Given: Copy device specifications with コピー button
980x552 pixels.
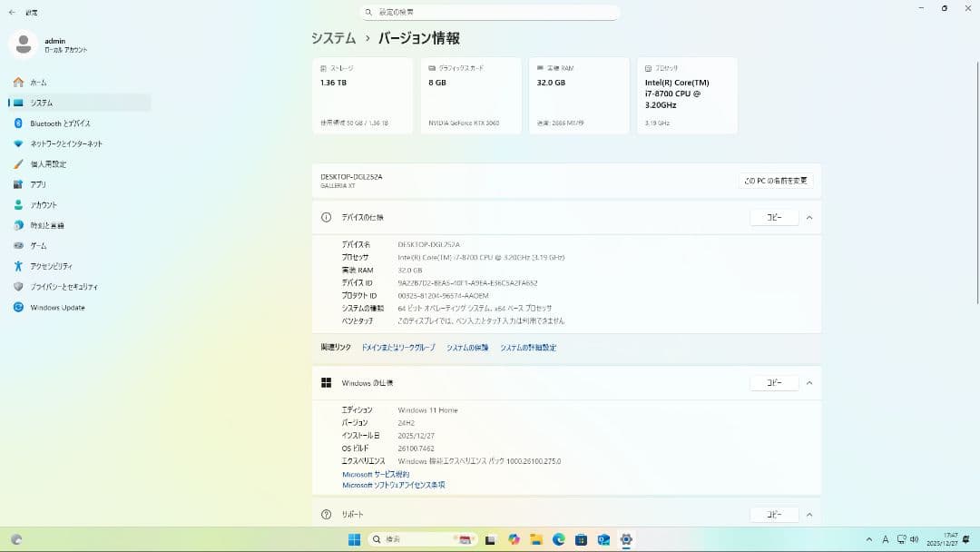Looking at the screenshot, I should click(x=774, y=218).
